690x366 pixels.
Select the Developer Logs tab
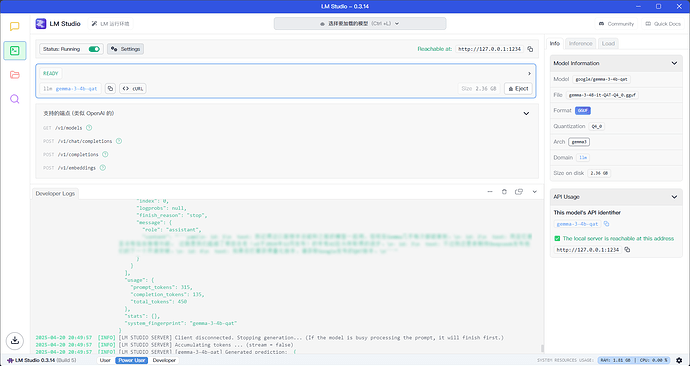[x=55, y=194]
